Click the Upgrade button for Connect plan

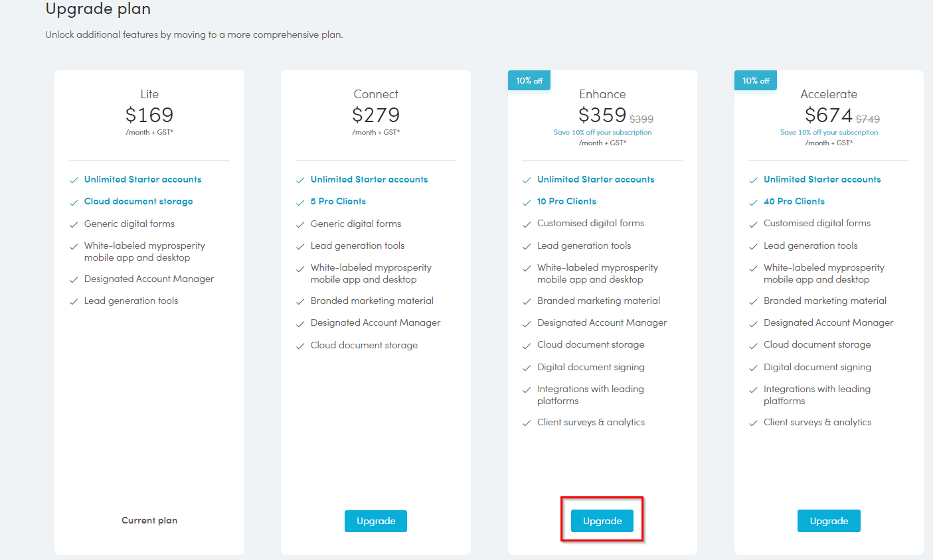pyautogui.click(x=376, y=521)
